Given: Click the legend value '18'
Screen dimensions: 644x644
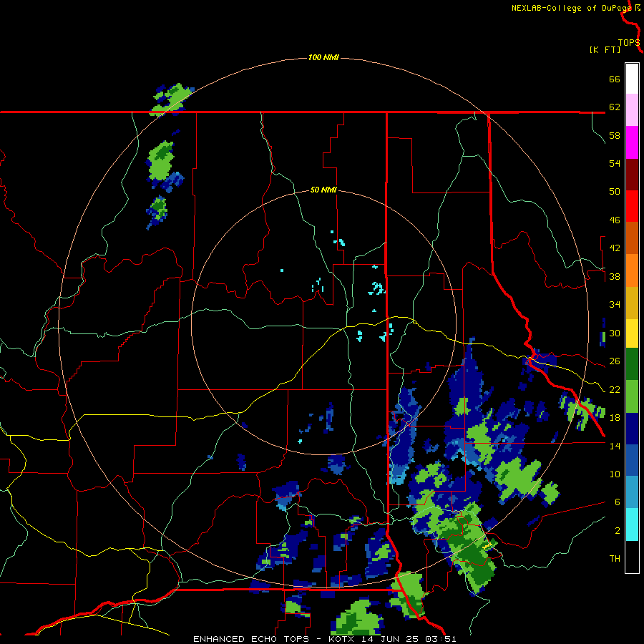Looking at the screenshot, I should point(615,418).
